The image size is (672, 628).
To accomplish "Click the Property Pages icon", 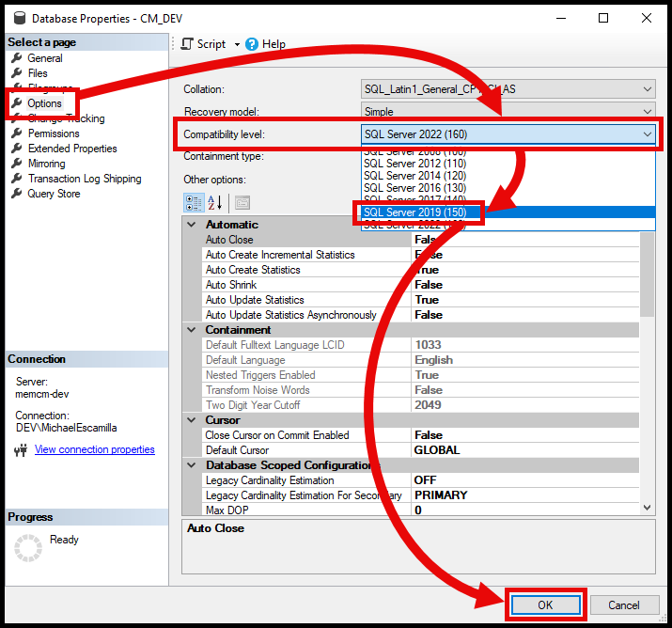I will [x=242, y=202].
